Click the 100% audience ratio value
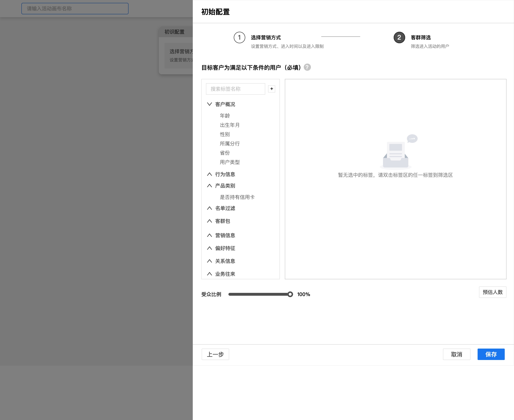Image resolution: width=514 pixels, height=420 pixels. pyautogui.click(x=303, y=294)
